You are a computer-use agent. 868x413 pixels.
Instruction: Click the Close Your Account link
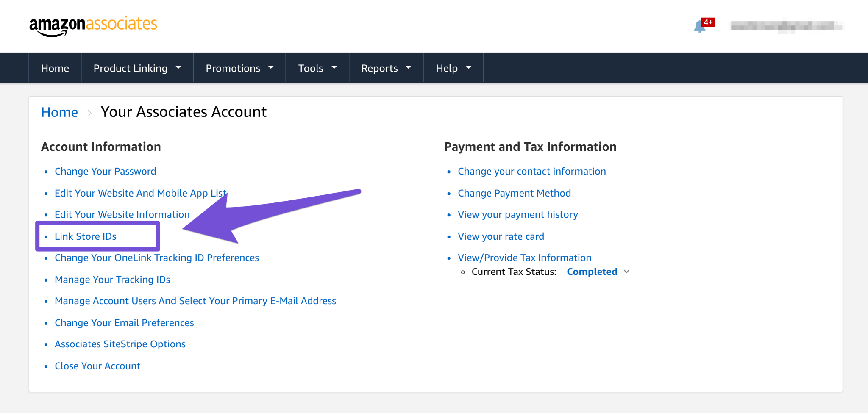pos(97,366)
